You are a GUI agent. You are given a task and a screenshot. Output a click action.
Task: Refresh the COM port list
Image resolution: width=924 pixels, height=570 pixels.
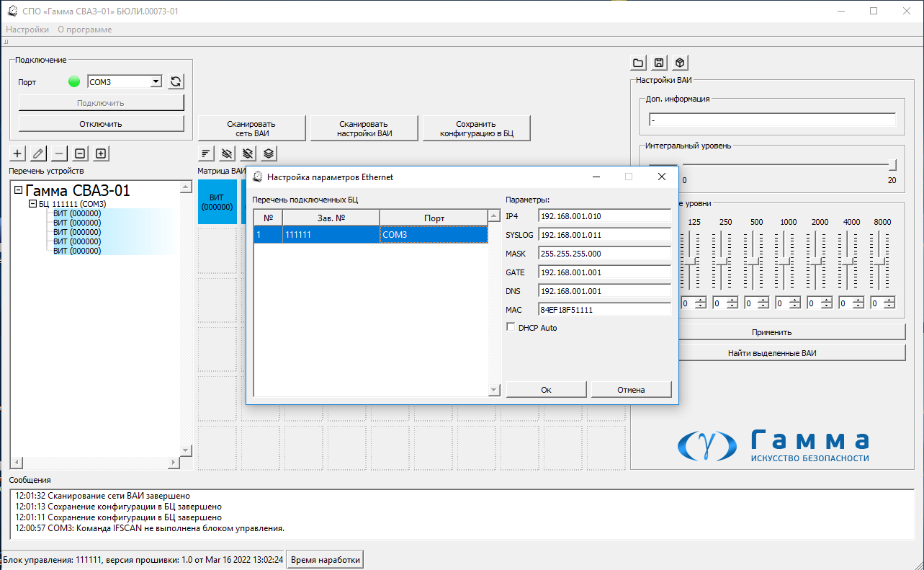click(176, 81)
